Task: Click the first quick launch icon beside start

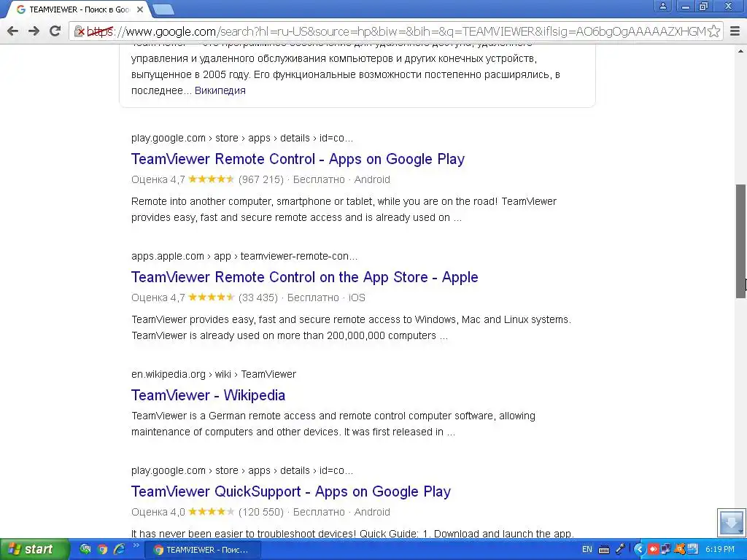Action: click(x=85, y=550)
